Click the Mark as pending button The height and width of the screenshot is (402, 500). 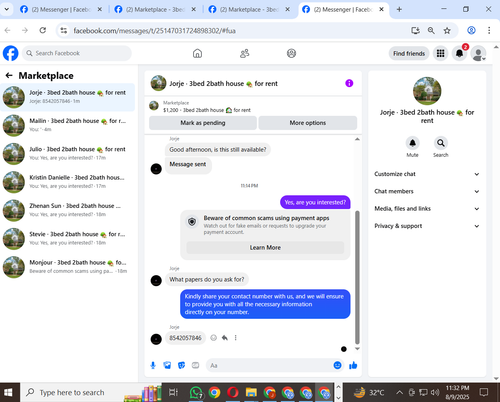(x=203, y=123)
